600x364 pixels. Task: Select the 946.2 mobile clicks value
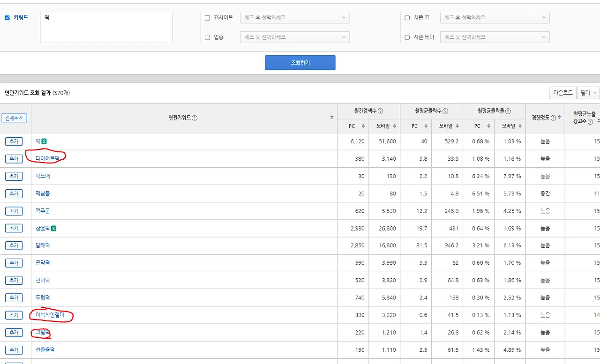(x=451, y=245)
